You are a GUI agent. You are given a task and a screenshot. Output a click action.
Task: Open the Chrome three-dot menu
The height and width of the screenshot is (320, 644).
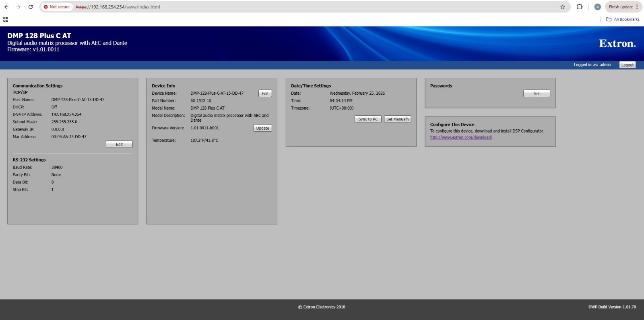pos(637,7)
